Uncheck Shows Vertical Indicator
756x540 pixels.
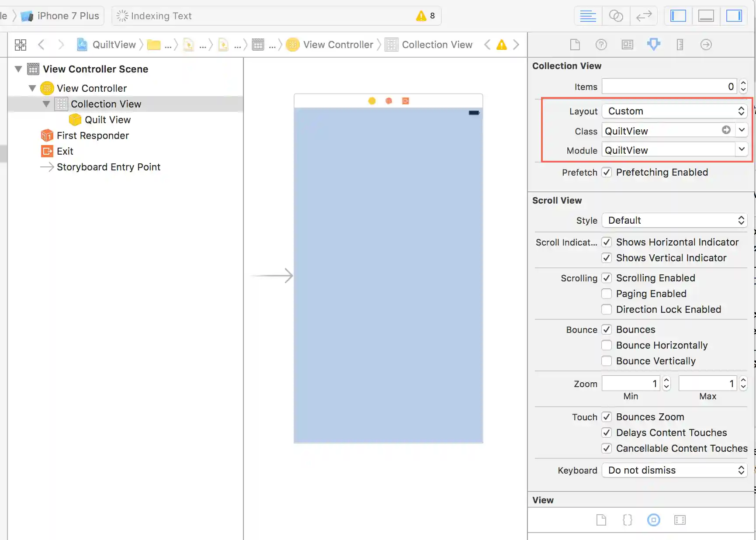(607, 258)
